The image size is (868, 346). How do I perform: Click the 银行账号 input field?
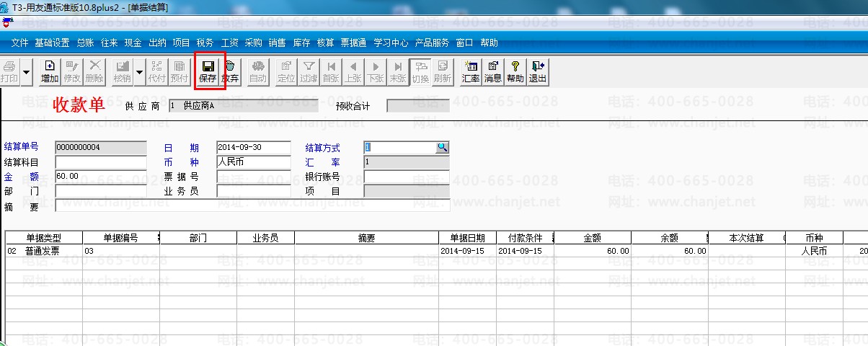[x=406, y=176]
